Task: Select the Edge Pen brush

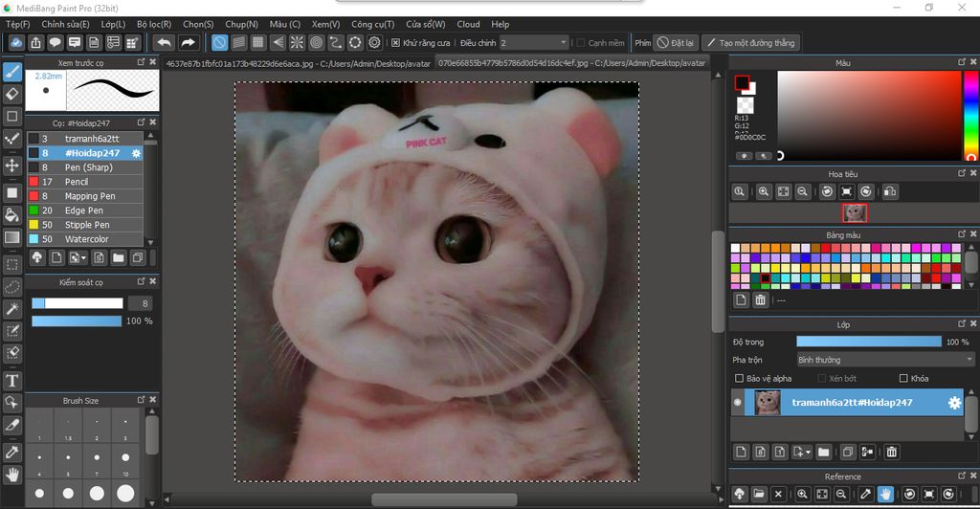Action: coord(85,210)
